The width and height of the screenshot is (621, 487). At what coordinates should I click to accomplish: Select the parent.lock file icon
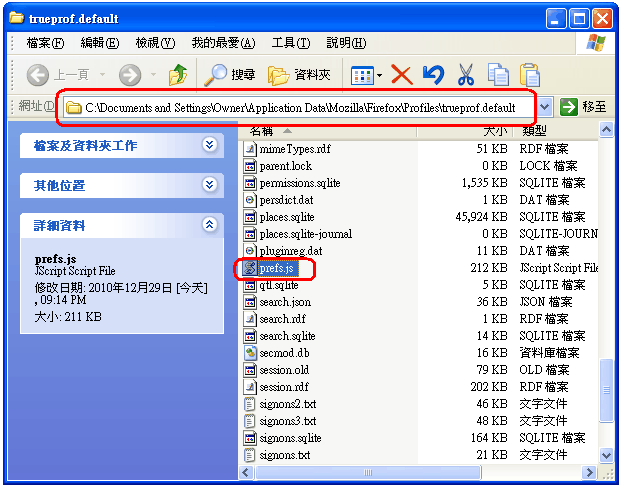[250, 166]
